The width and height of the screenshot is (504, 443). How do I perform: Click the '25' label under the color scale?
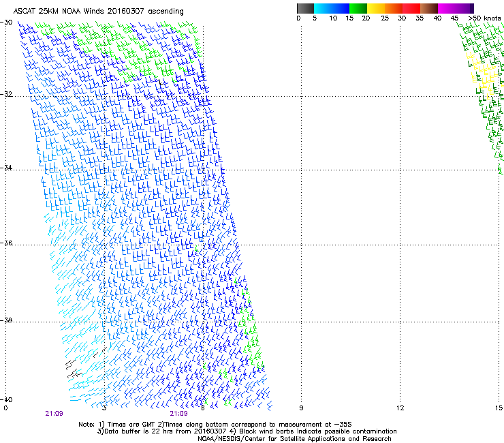(385, 18)
